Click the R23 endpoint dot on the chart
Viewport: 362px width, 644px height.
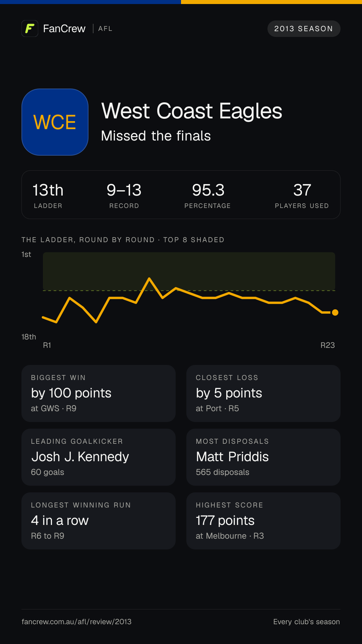(335, 313)
